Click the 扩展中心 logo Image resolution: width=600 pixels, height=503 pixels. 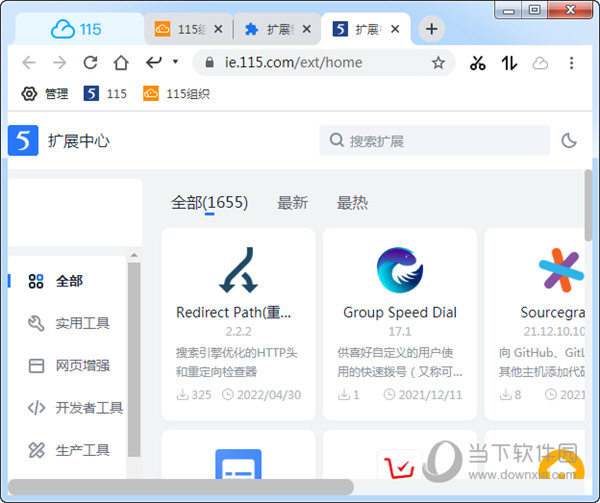tap(23, 140)
